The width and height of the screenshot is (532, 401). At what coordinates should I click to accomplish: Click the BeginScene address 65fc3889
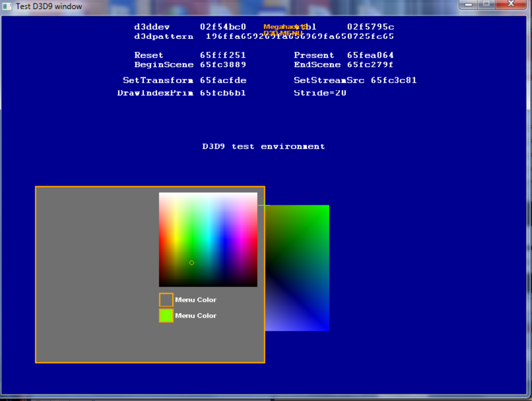pyautogui.click(x=223, y=64)
